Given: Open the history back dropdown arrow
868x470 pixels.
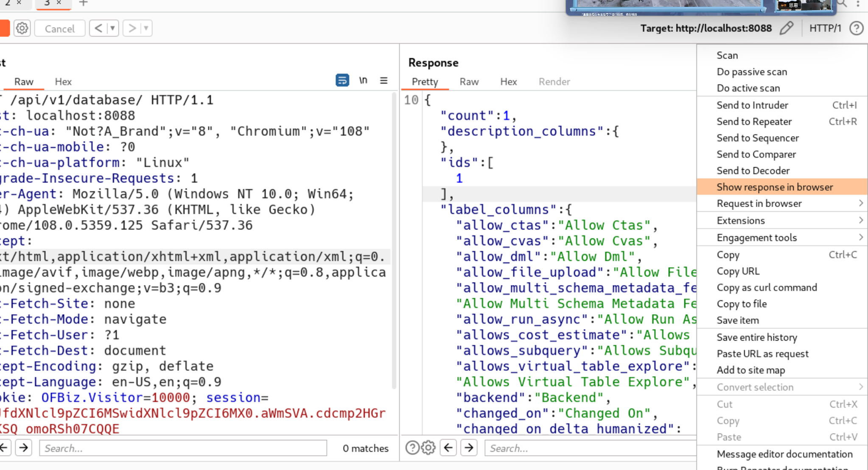Looking at the screenshot, I should (x=112, y=28).
